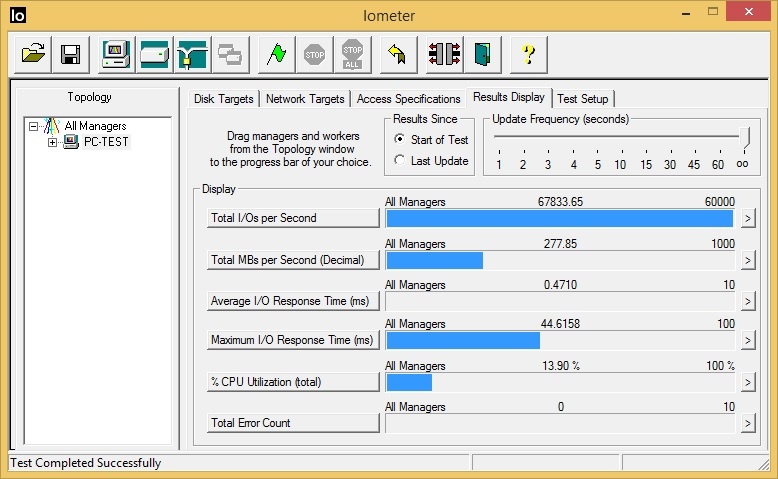The width and height of the screenshot is (778, 479).
Task: Click the Stop All tests icon
Action: click(x=352, y=55)
